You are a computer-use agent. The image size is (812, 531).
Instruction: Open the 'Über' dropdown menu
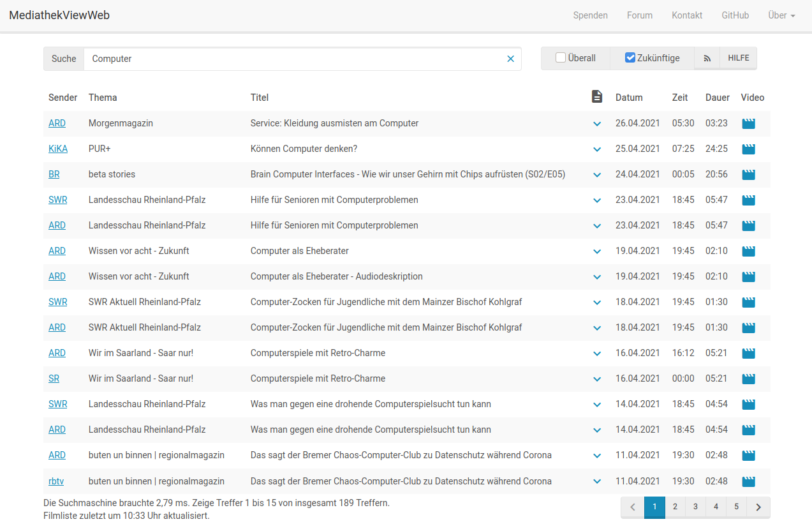781,15
